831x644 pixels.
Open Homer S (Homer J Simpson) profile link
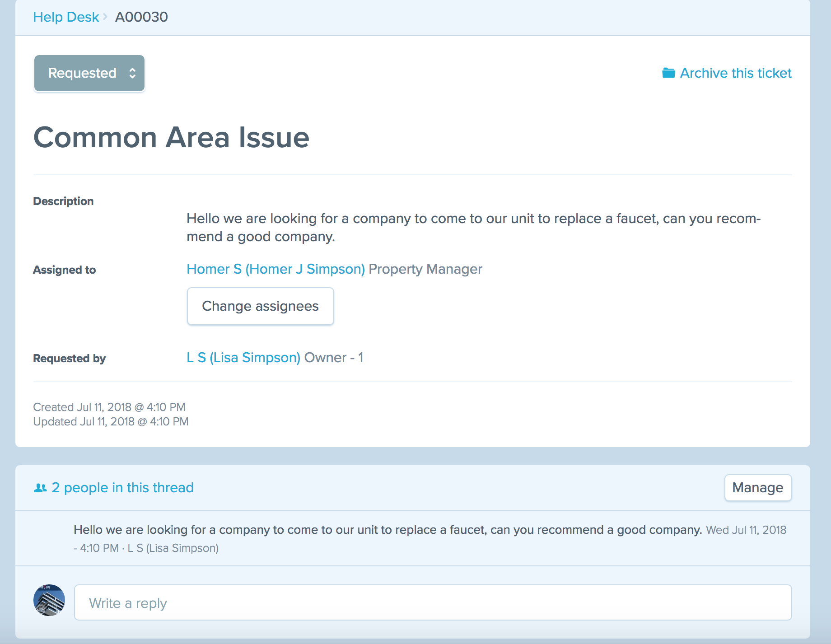(x=275, y=269)
